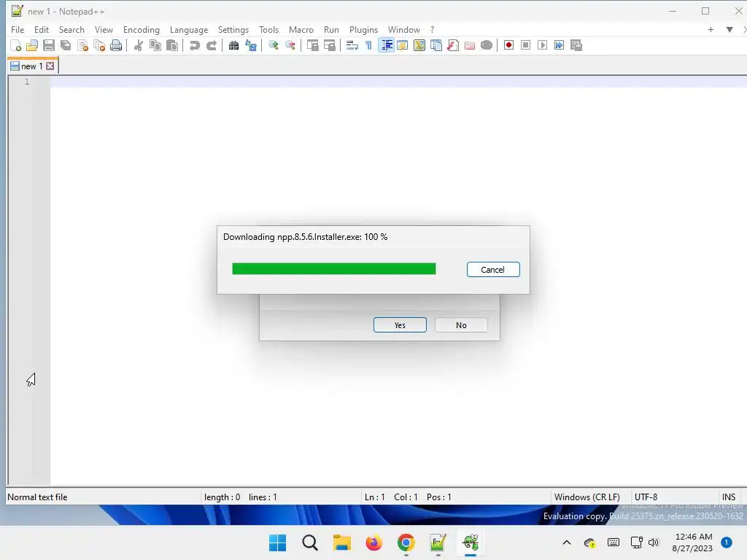
Task: Start macro recording with red dot
Action: coord(508,45)
